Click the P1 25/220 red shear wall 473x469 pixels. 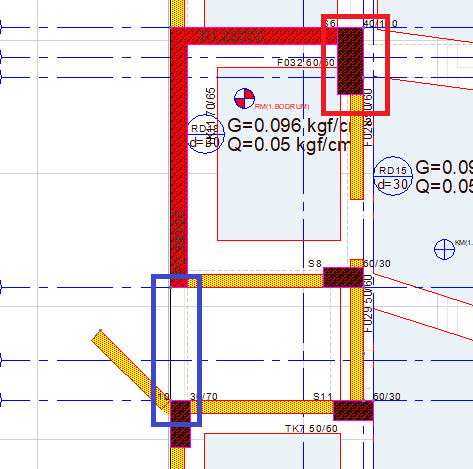click(x=254, y=36)
